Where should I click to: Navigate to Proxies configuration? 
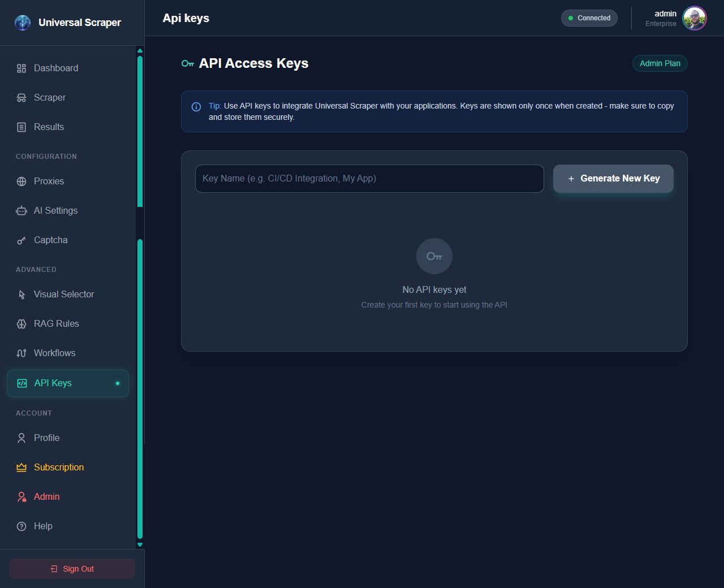click(x=68, y=181)
